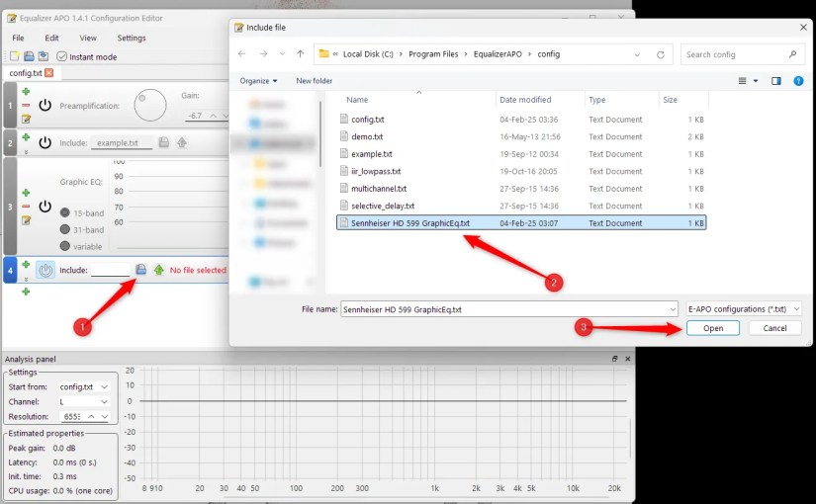This screenshot has height=504, width=816.
Task: Increase Resolution with up arrow
Action: click(x=91, y=417)
